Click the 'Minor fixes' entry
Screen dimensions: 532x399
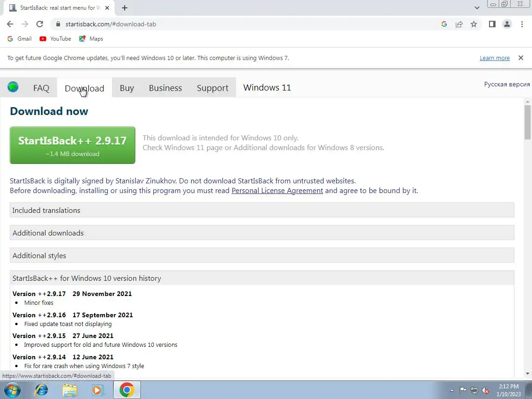click(x=39, y=302)
